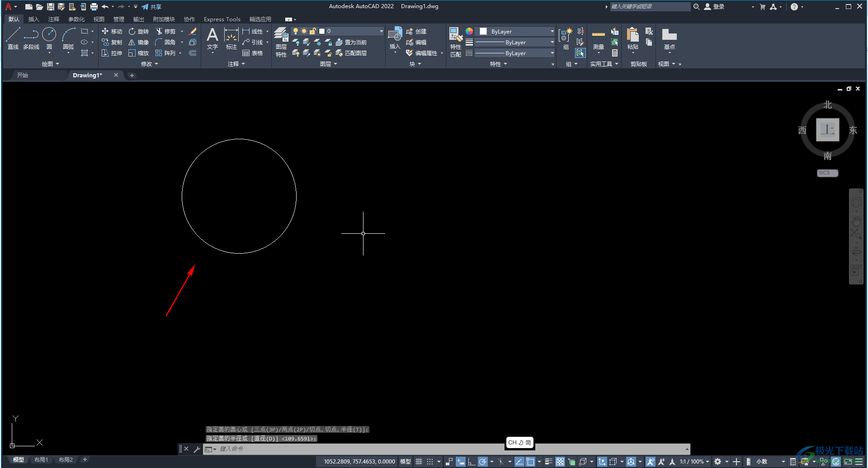This screenshot has height=468, width=868.
Task: Select the Arc (圆弧) tool
Action: (x=68, y=38)
